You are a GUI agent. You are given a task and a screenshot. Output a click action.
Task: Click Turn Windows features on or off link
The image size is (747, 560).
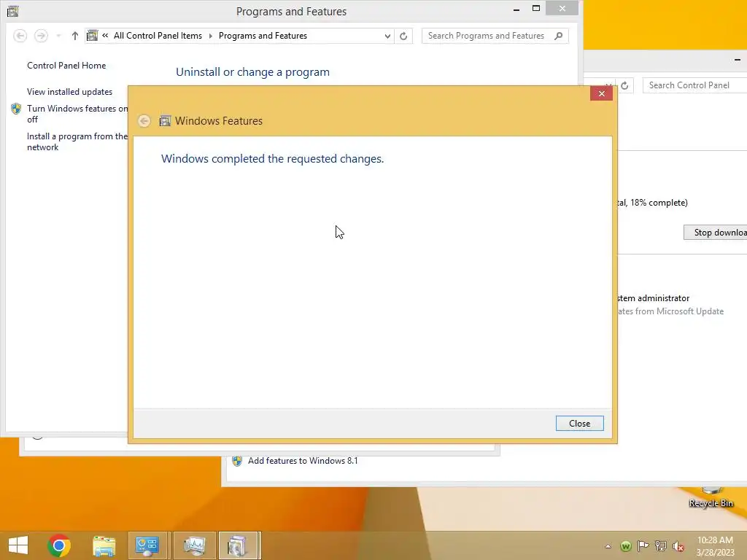coord(77,114)
